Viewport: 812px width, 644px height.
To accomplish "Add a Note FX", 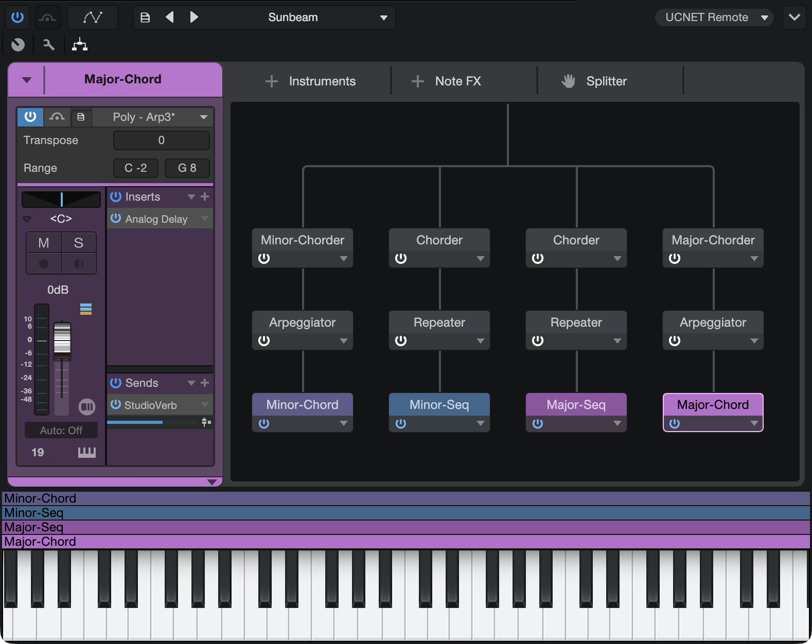I will pos(446,81).
